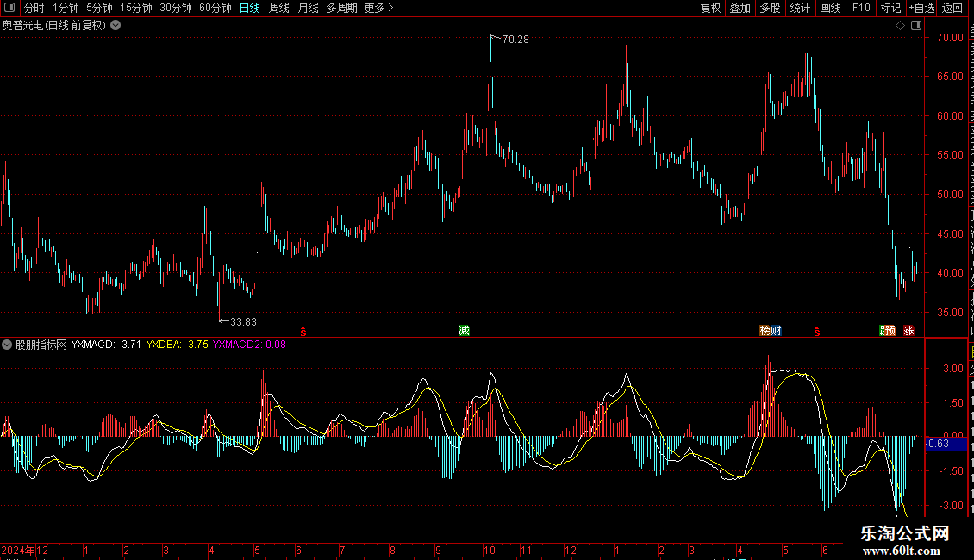Click the diamond icon above the chart
The image size is (974, 560).
click(x=900, y=25)
